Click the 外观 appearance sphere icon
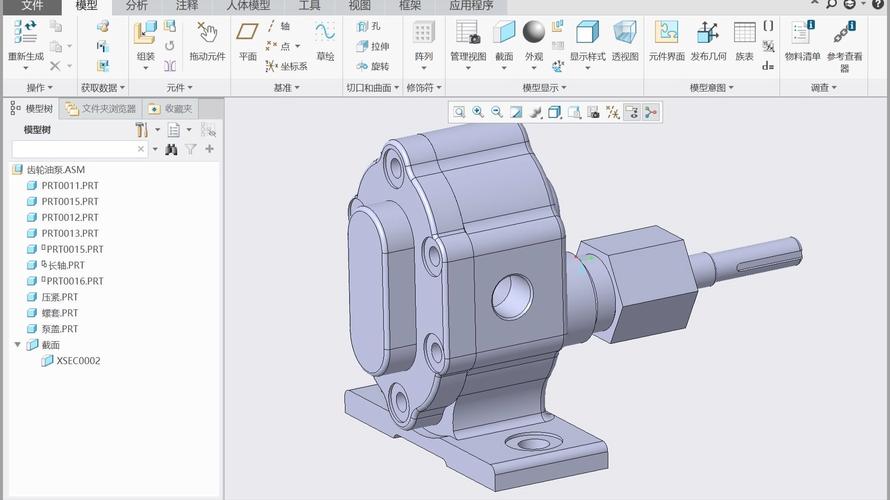The width and height of the screenshot is (890, 500). click(534, 32)
